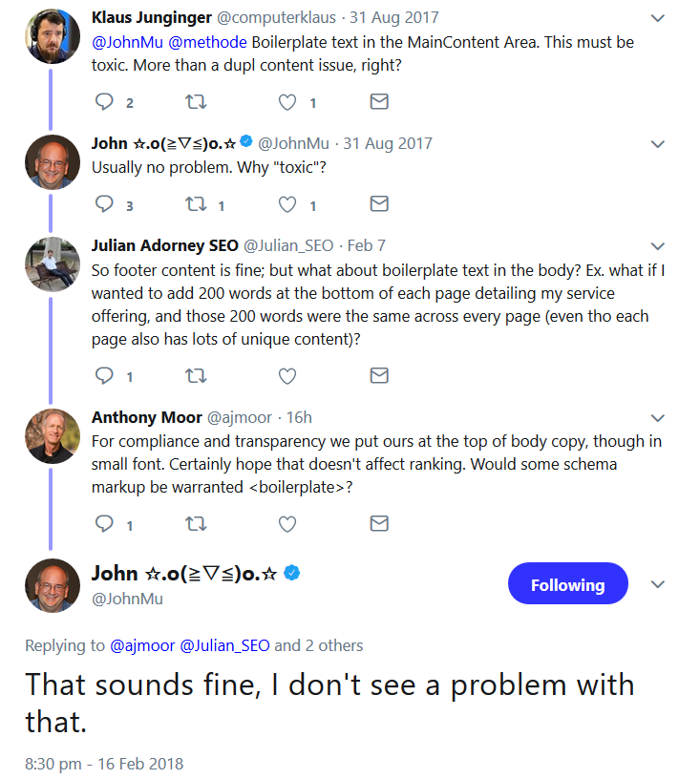The height and width of the screenshot is (779, 700).
Task: Like Klaus Junginger's boilerplate tweet
Action: [287, 101]
